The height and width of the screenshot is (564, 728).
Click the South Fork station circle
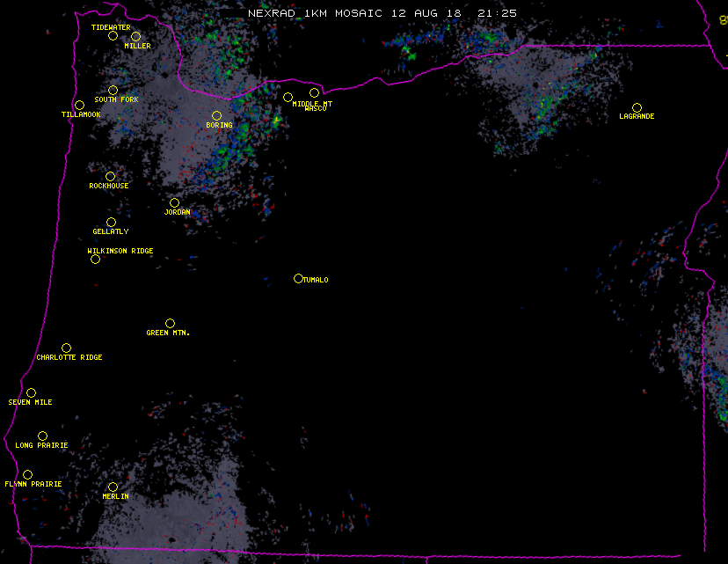coord(113,91)
